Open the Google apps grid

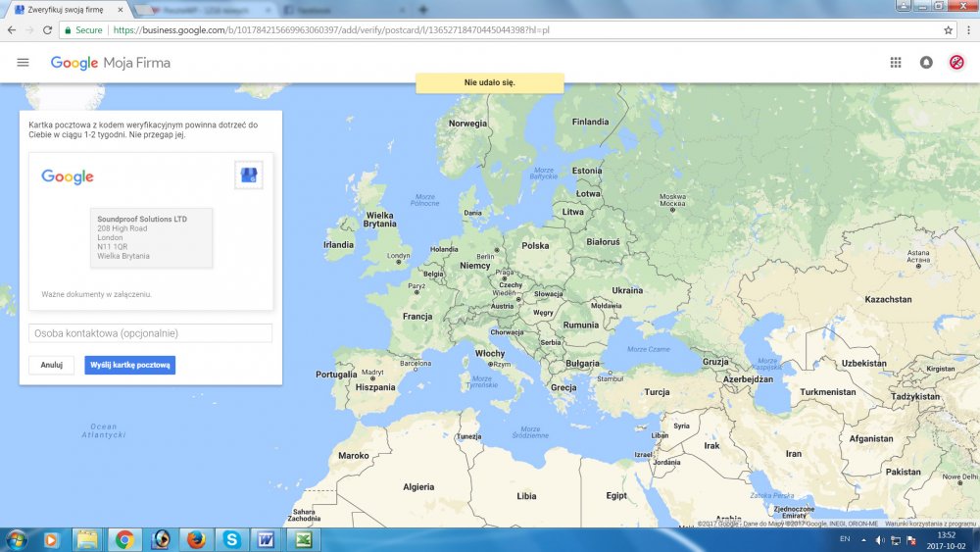[x=896, y=63]
